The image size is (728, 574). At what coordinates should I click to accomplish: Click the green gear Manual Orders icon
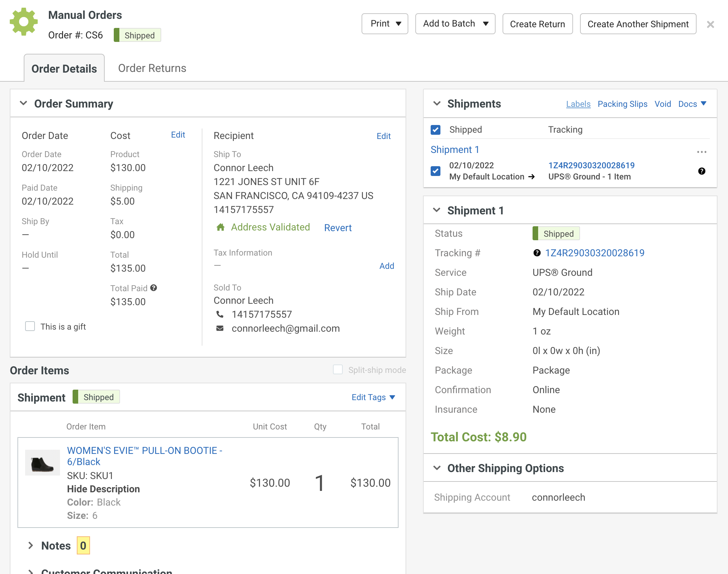tap(24, 22)
